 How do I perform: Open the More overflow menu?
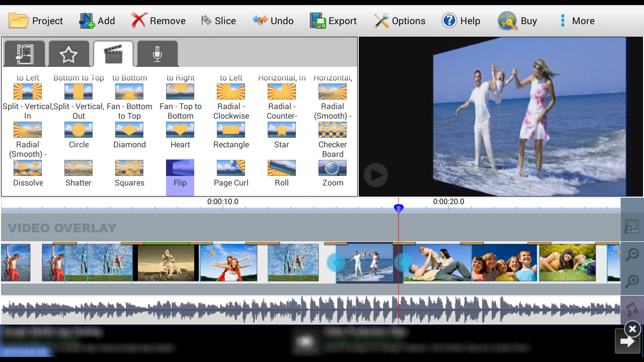[x=577, y=21]
